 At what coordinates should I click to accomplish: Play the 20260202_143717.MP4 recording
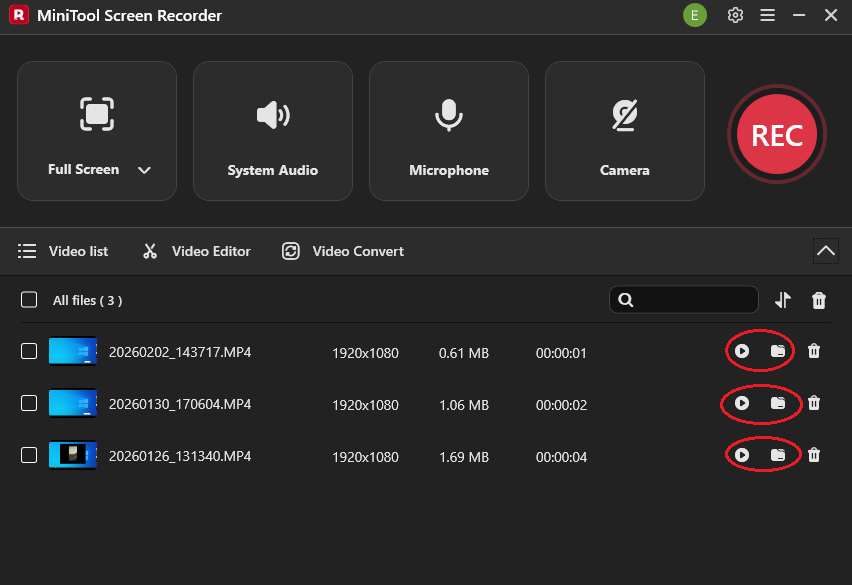pyautogui.click(x=741, y=352)
